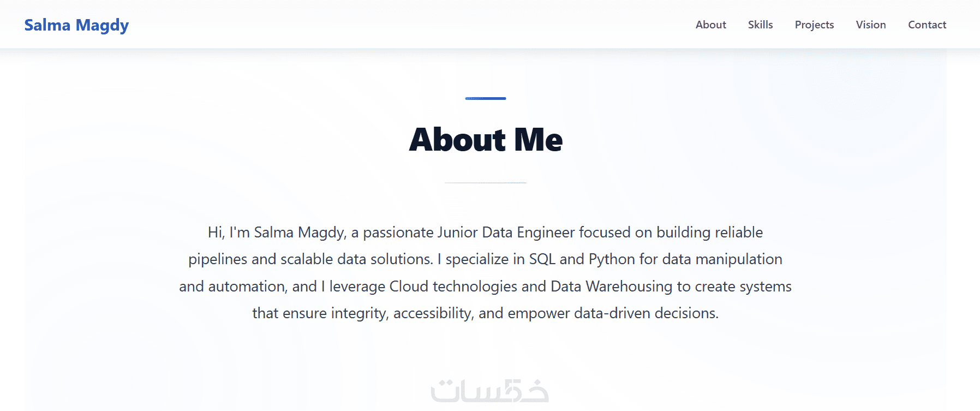Click the Arabic watermark logo at the bottom
Image resolution: width=980 pixels, height=411 pixels.
point(489,390)
